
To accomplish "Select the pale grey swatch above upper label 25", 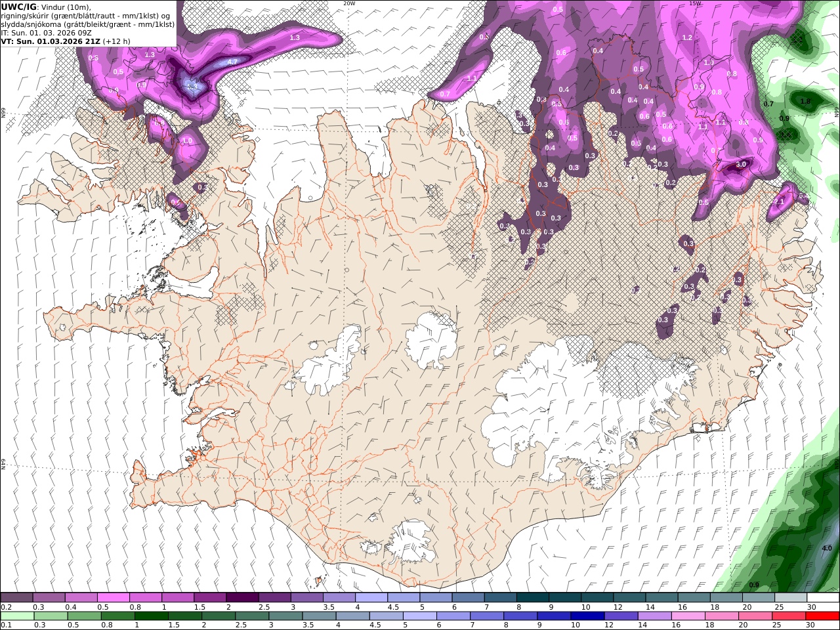I will coord(791,597).
